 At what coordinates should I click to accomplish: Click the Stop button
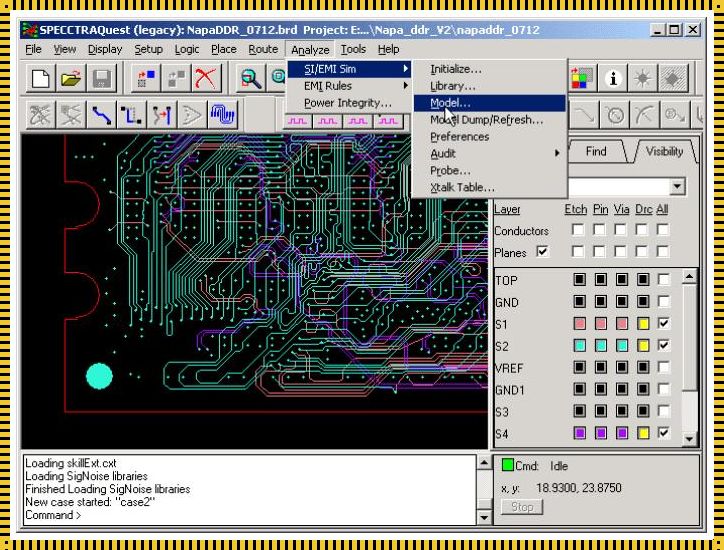coord(522,507)
